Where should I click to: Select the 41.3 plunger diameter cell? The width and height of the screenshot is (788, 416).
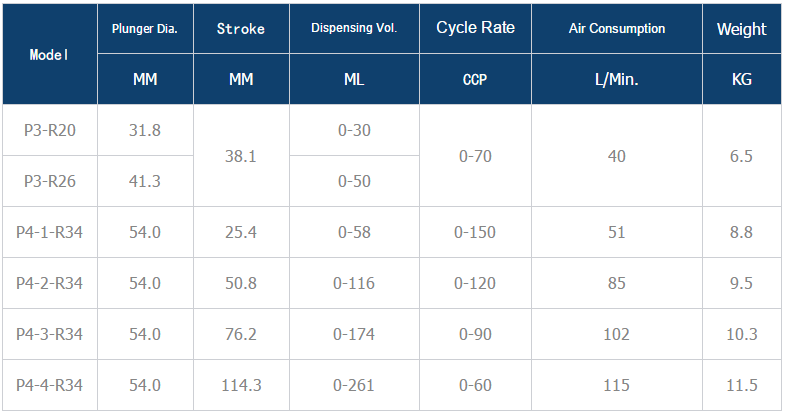(145, 181)
